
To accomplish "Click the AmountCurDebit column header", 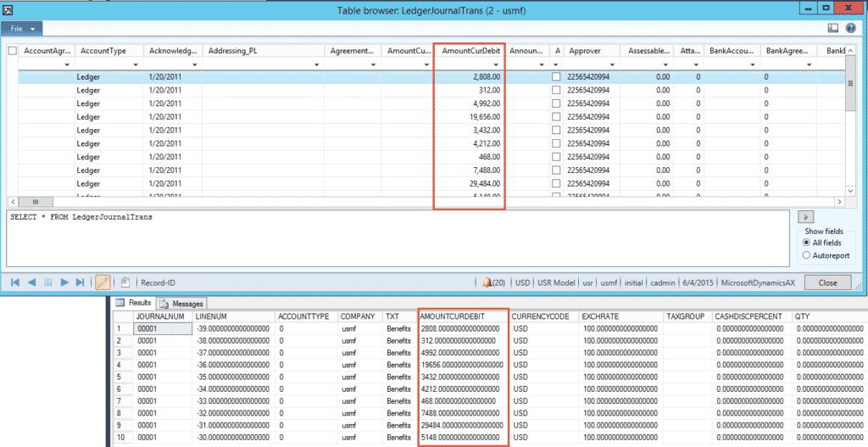I will pos(470,50).
